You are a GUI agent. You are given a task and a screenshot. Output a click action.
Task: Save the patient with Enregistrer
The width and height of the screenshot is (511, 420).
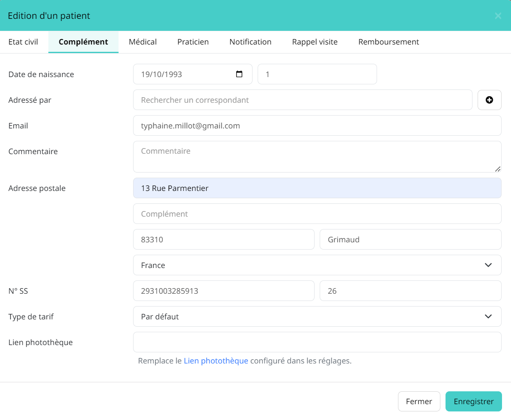[x=473, y=402]
